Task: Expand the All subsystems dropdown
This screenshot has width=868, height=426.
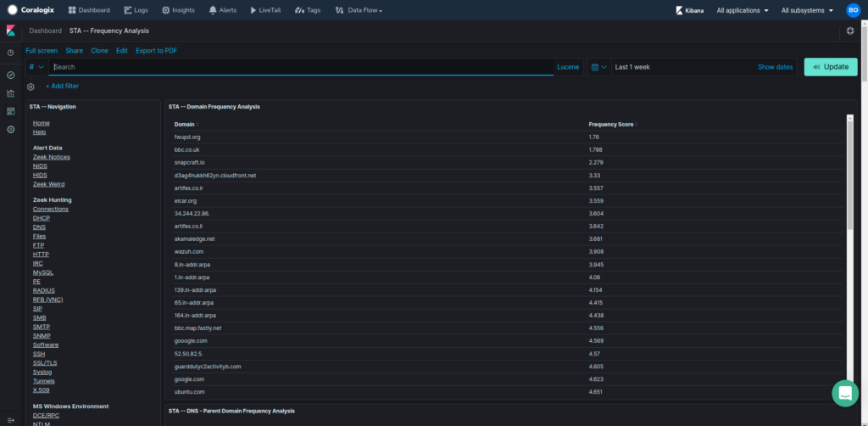Action: 807,10
